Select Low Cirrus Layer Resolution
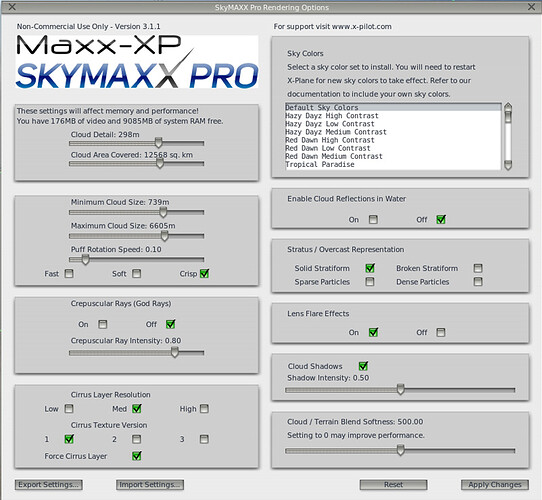This screenshot has height=500, width=542. click(x=69, y=409)
